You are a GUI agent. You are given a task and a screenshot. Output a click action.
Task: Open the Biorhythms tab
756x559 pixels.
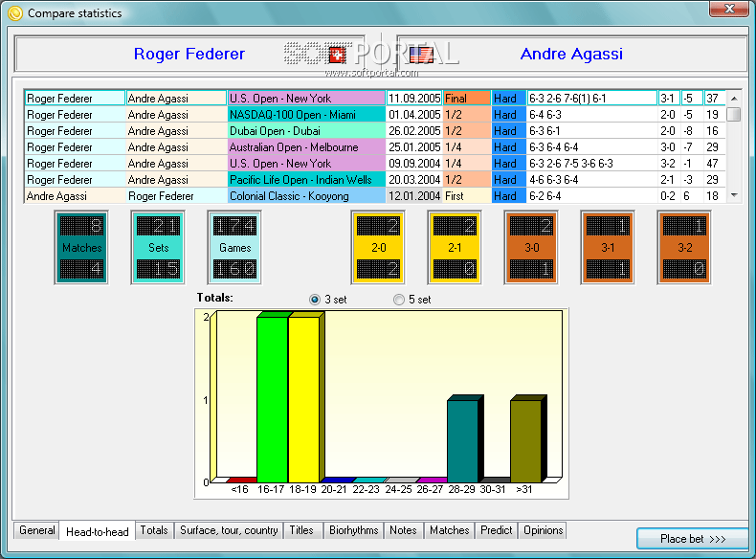coord(353,530)
